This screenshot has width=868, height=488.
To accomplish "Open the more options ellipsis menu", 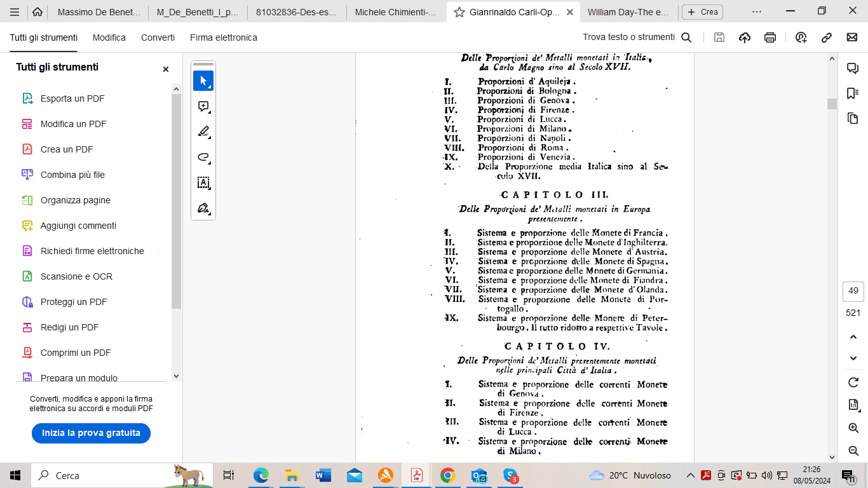I will tap(756, 12).
